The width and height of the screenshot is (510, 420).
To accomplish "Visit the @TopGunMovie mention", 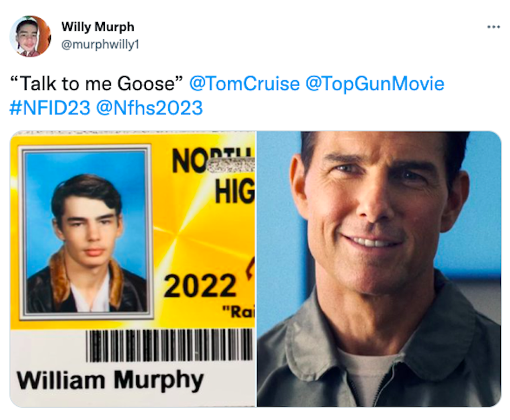I will pos(375,84).
